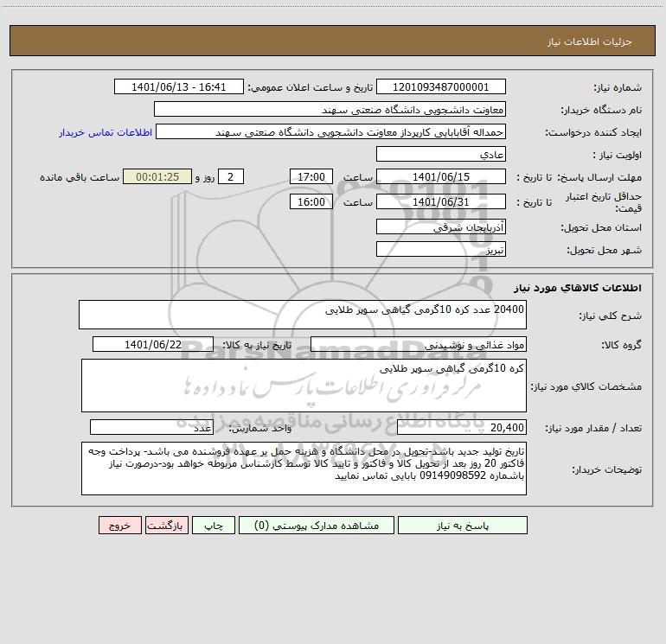This screenshot has width=666, height=644.
Task: Click the validity hour field 16:00
Action: click(311, 202)
